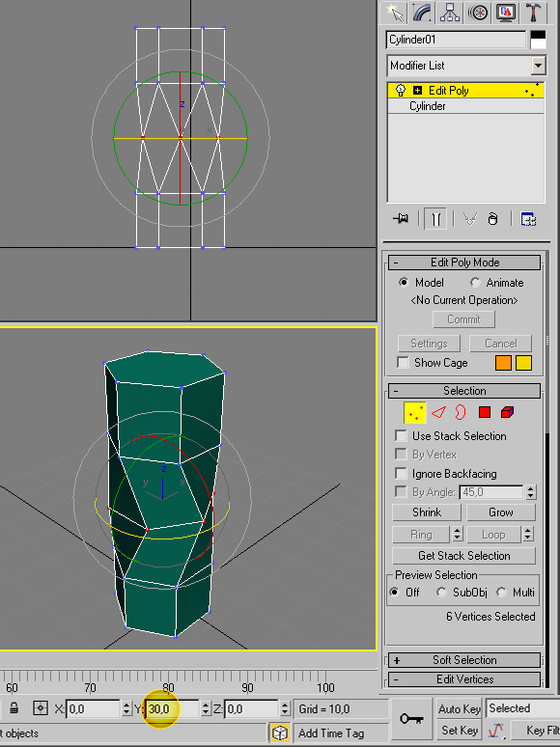560x747 pixels.
Task: Toggle the By Angle checkbox
Action: tap(402, 492)
